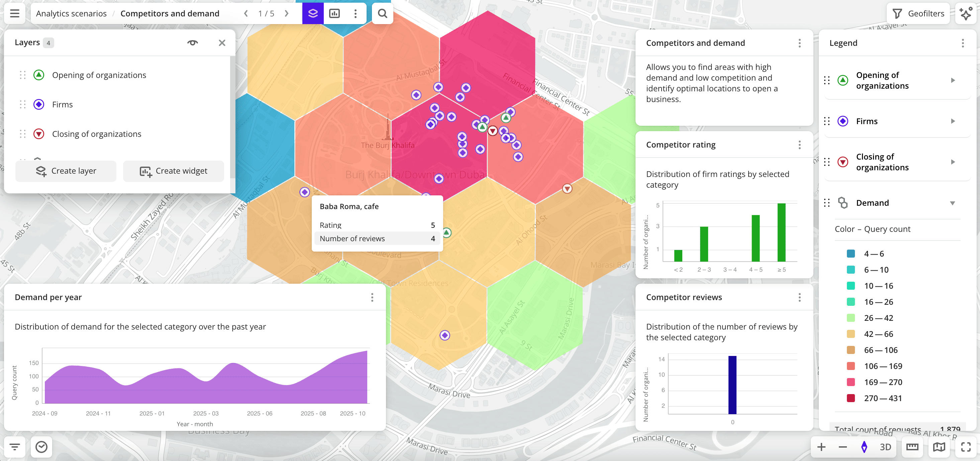Collapse the Demand legend section
Viewport: 980px width, 461px height.
point(953,203)
